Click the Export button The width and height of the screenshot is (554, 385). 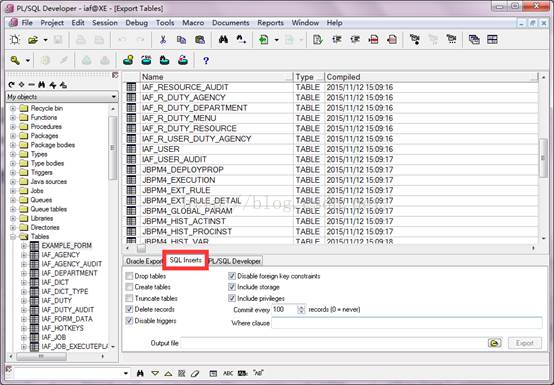(524, 343)
